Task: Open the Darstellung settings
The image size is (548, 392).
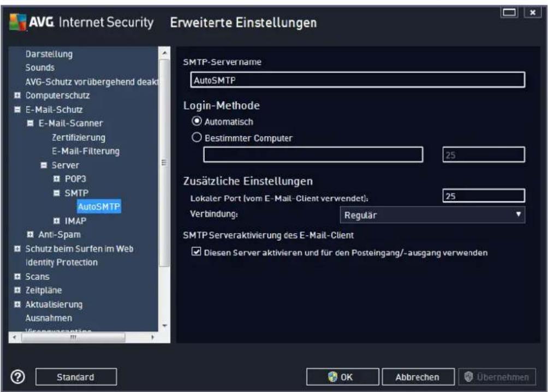Action: (x=49, y=54)
